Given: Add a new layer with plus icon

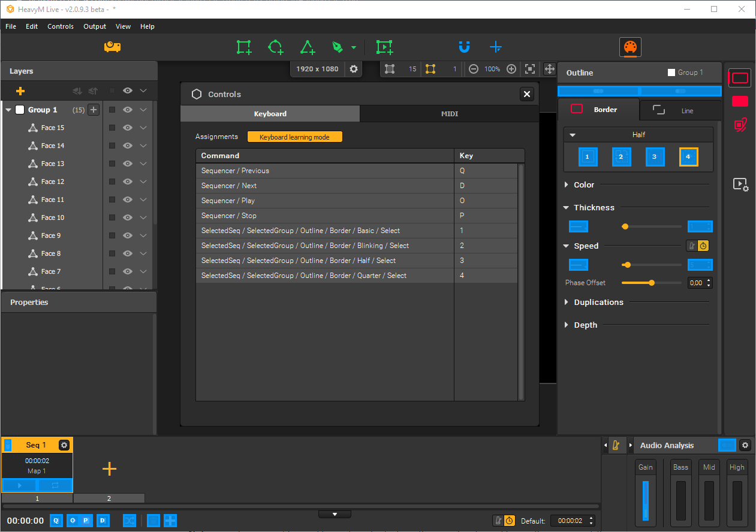Looking at the screenshot, I should (20, 91).
